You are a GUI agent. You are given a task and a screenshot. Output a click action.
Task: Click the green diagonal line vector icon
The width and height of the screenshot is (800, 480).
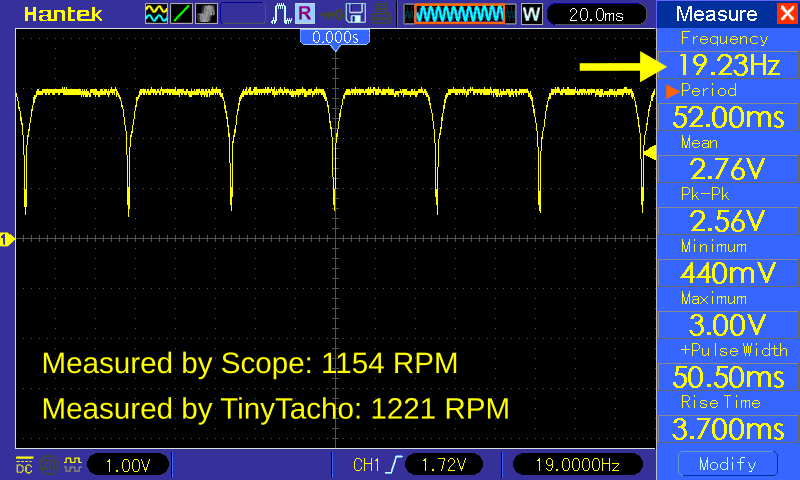tap(181, 14)
